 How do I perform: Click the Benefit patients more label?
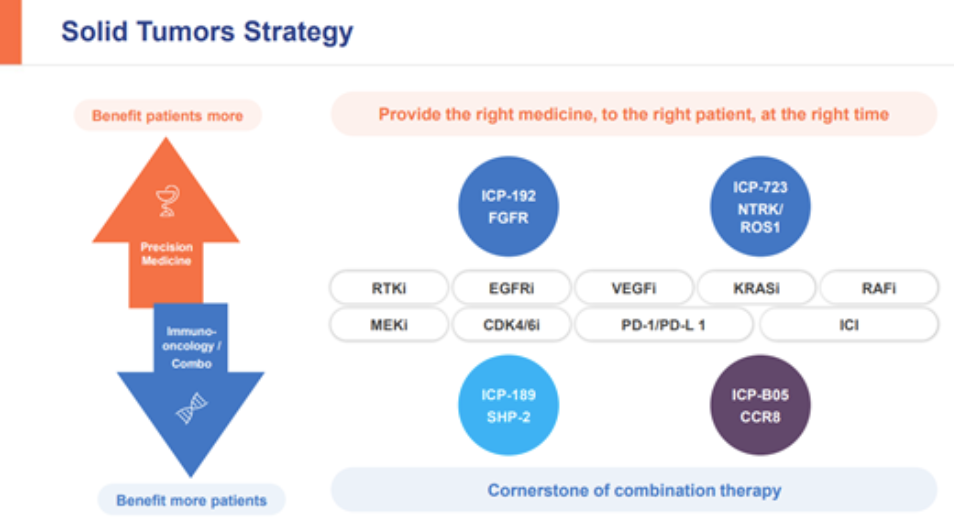167,116
